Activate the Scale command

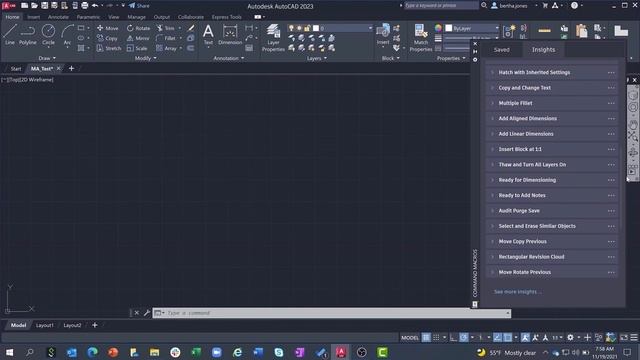pyautogui.click(x=137, y=48)
